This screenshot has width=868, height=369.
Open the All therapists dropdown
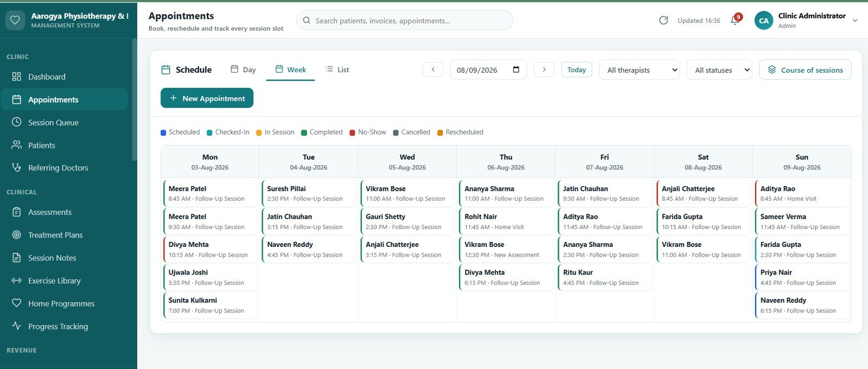[x=639, y=69]
